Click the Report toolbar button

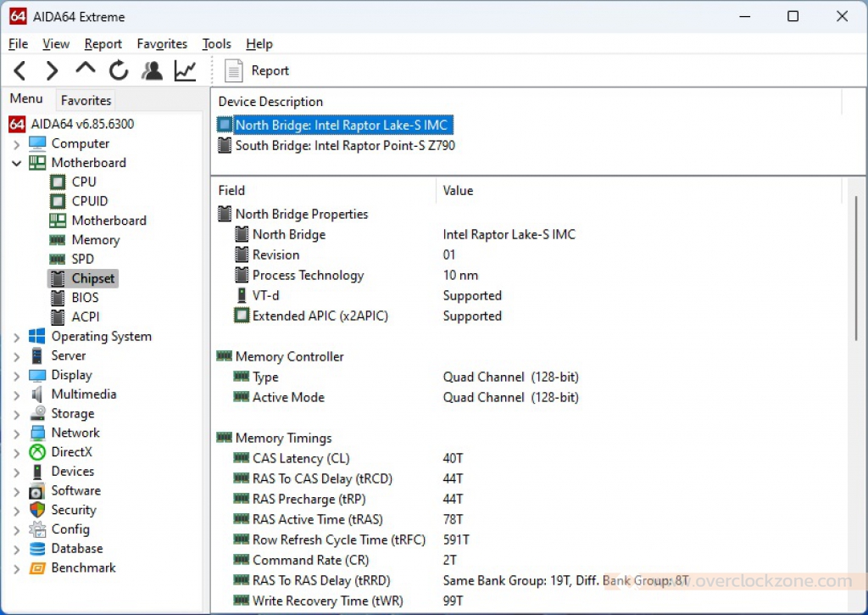click(257, 71)
